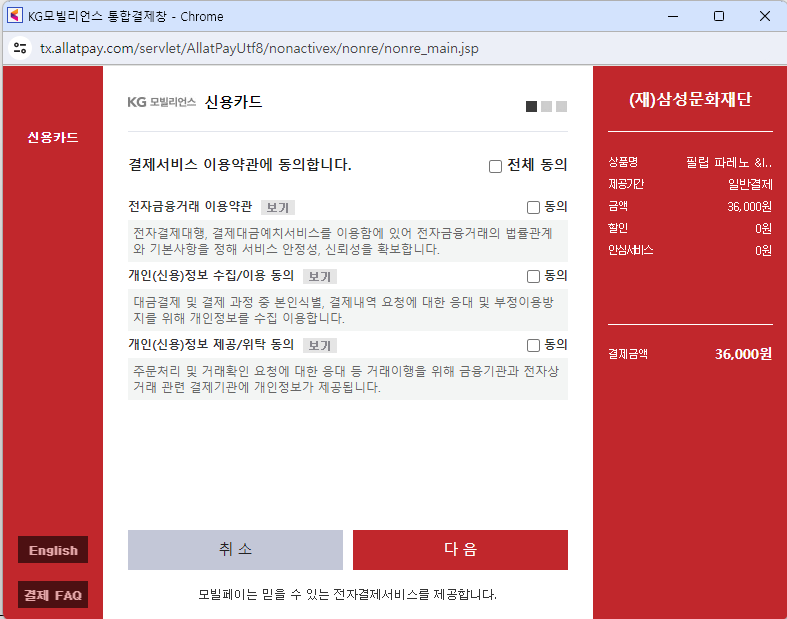Click the KG Mobilians favicon in title bar
The width and height of the screenshot is (787, 619).
[15, 16]
